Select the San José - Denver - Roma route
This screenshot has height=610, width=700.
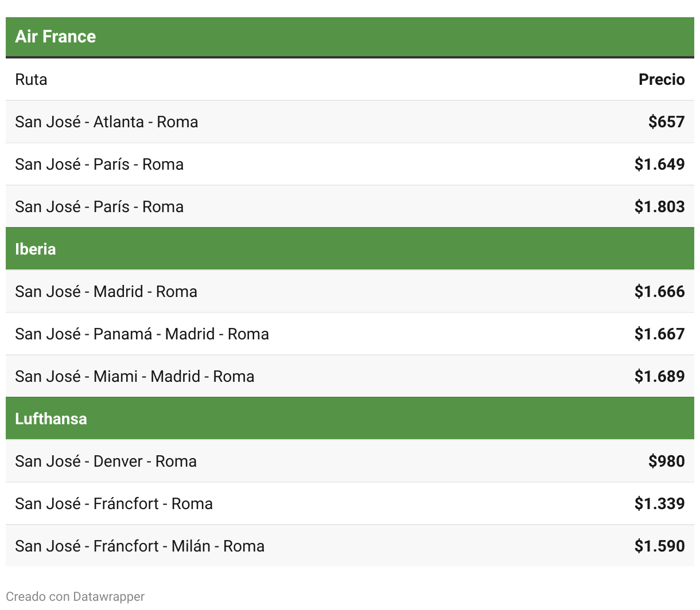click(x=106, y=461)
